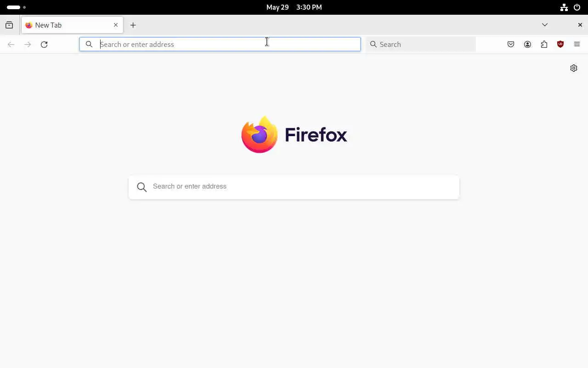Viewport: 588px width, 368px height.
Task: Click the toolbar Search magnifier icon
Action: (373, 44)
